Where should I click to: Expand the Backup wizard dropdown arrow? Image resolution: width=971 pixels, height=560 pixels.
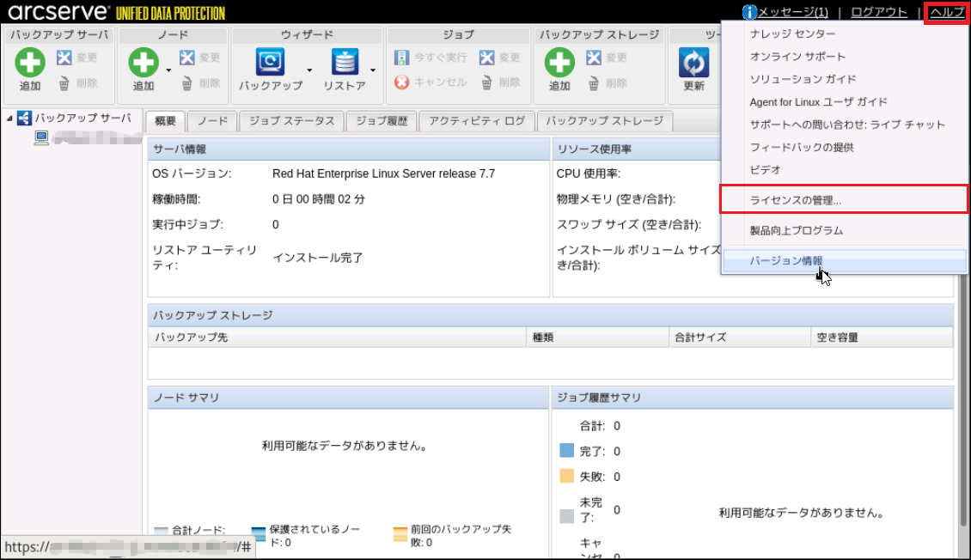pyautogui.click(x=309, y=70)
